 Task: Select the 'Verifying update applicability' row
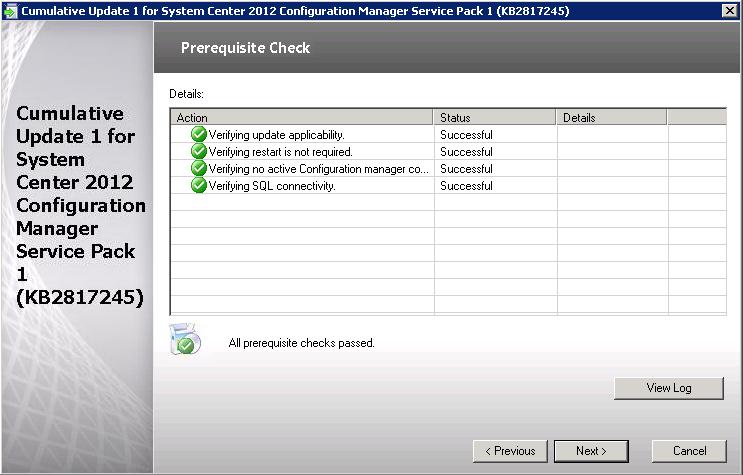point(276,135)
